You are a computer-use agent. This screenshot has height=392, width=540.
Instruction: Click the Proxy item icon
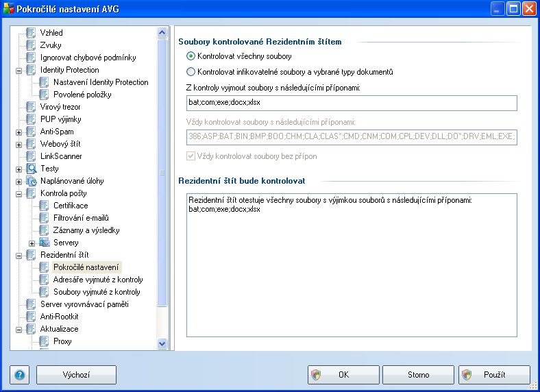44,341
